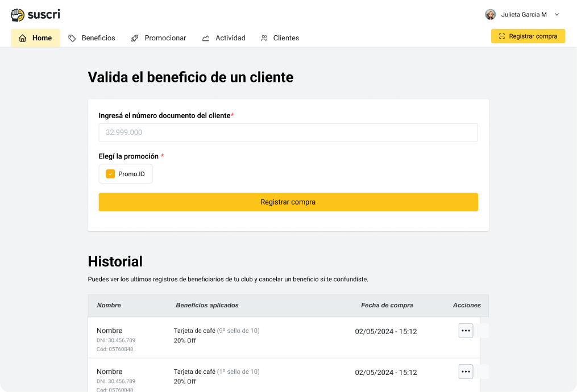Click the chart icon beside Actividad

[x=206, y=38]
